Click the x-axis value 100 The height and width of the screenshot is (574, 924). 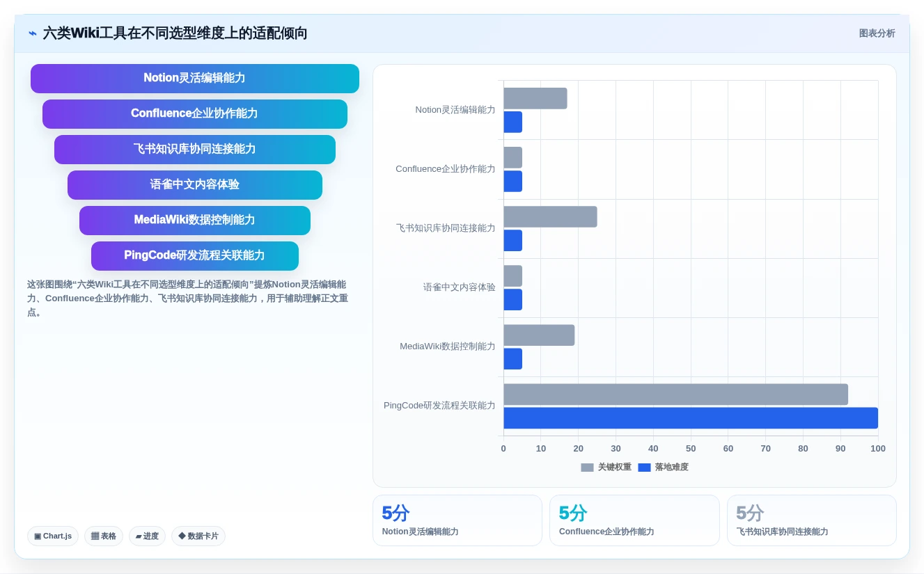click(878, 449)
